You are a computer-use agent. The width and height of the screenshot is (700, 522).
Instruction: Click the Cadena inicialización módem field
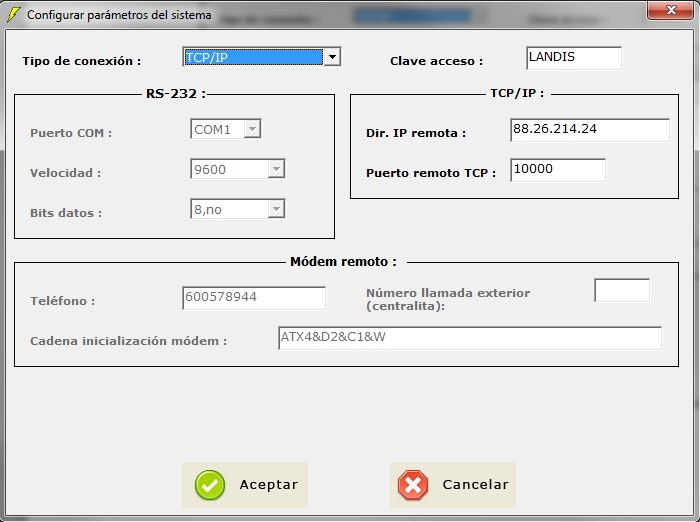pyautogui.click(x=469, y=338)
